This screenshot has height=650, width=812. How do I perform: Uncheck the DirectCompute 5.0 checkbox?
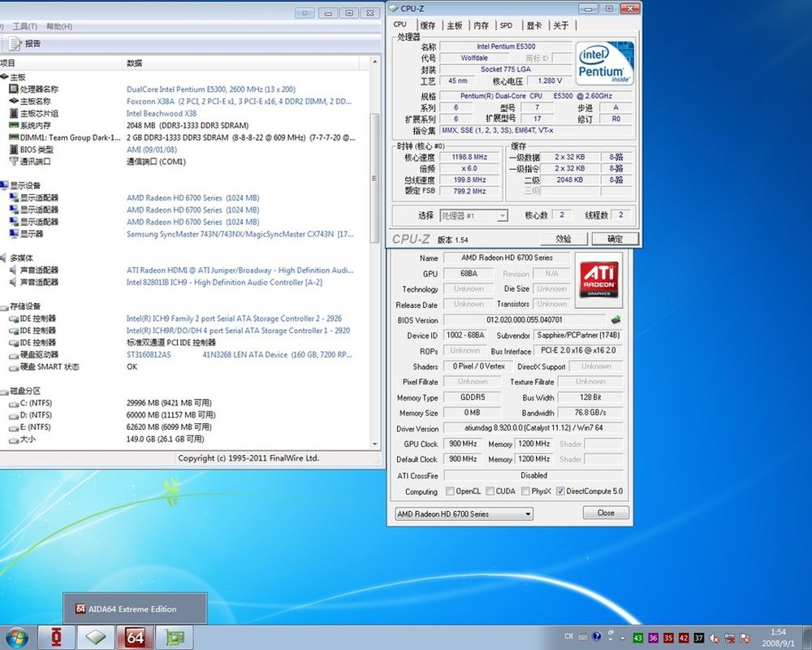[560, 492]
